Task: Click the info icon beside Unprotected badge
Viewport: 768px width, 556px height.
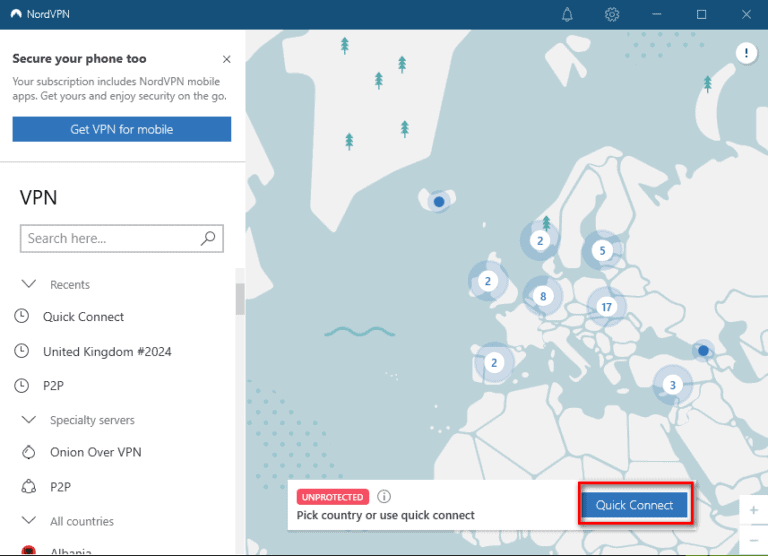Action: click(384, 496)
